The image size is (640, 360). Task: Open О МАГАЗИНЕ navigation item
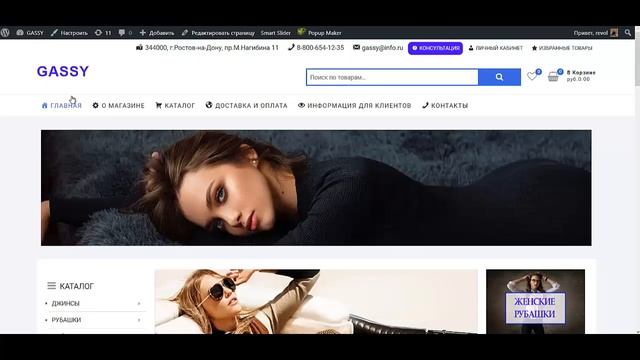(118, 105)
